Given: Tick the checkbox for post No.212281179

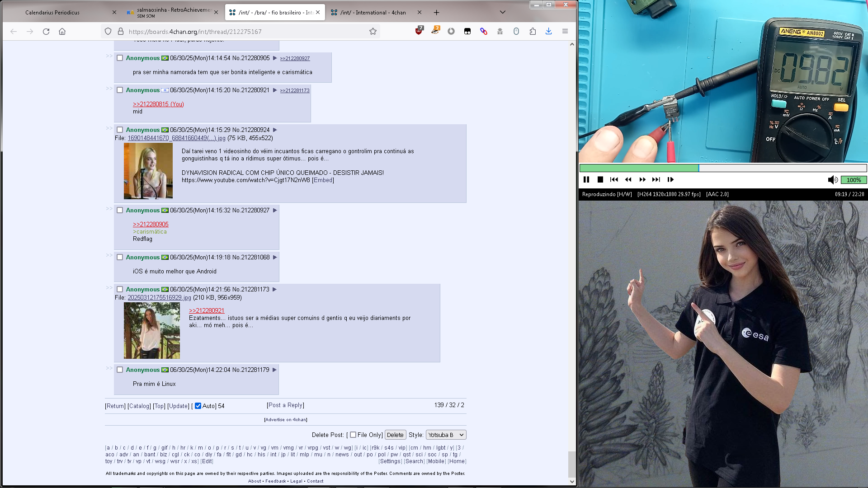Looking at the screenshot, I should click(x=120, y=370).
